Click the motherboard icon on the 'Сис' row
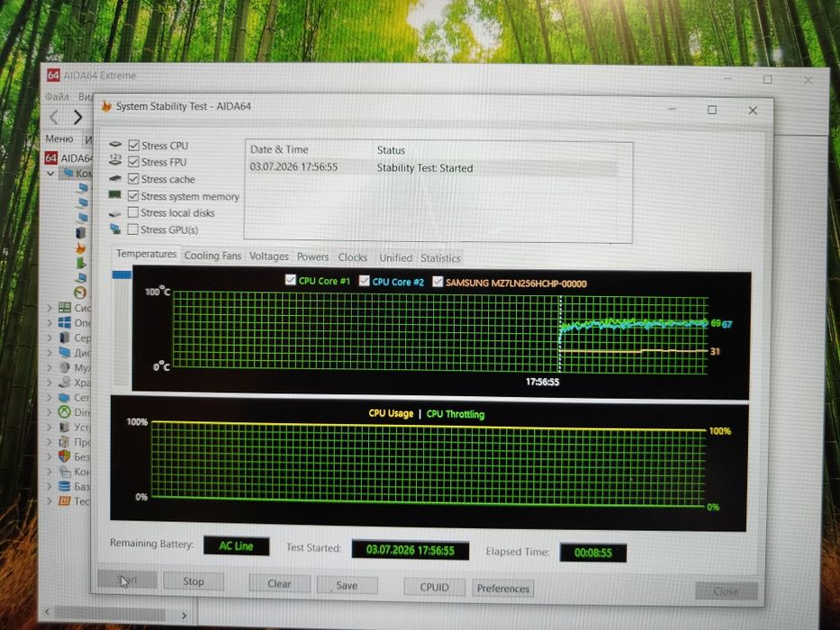Image resolution: width=840 pixels, height=630 pixels. coord(64,308)
